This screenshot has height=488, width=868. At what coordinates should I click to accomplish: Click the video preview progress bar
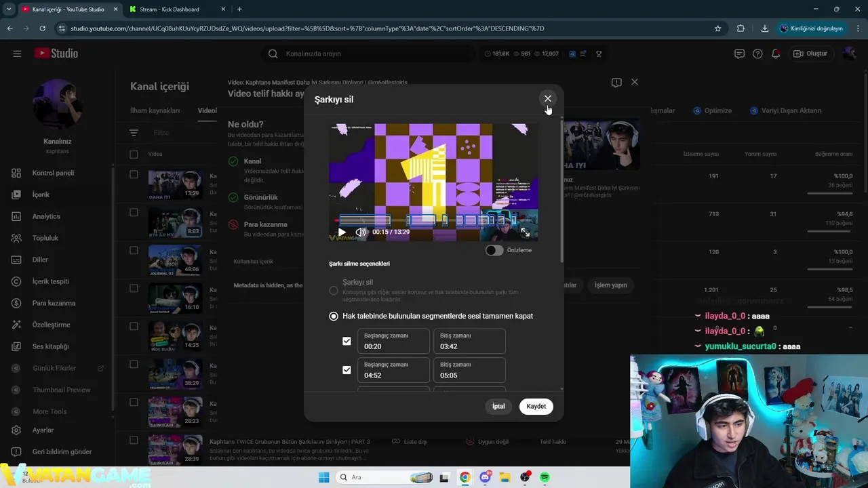(x=434, y=220)
